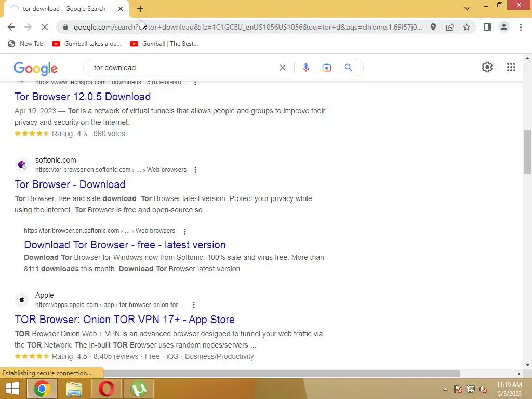Close the tor download tab

pos(121,9)
